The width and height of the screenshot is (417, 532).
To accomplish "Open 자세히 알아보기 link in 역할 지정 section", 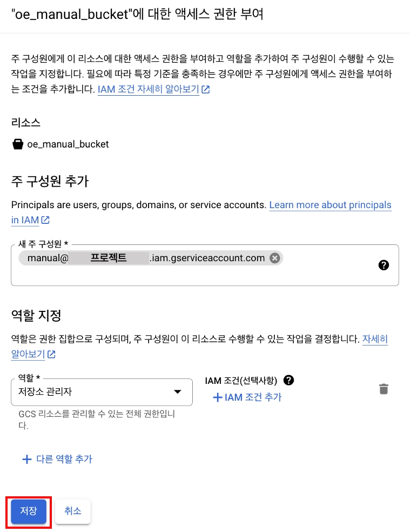I will pyautogui.click(x=375, y=340).
